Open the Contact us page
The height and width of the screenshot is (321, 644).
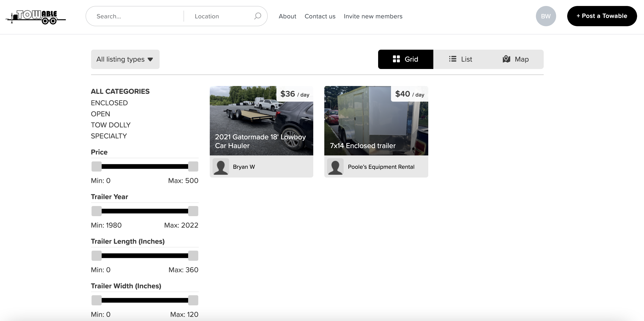click(320, 16)
